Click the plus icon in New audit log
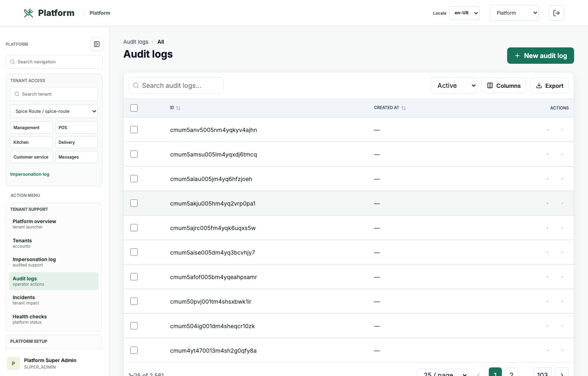The height and width of the screenshot is (376, 588). point(517,56)
